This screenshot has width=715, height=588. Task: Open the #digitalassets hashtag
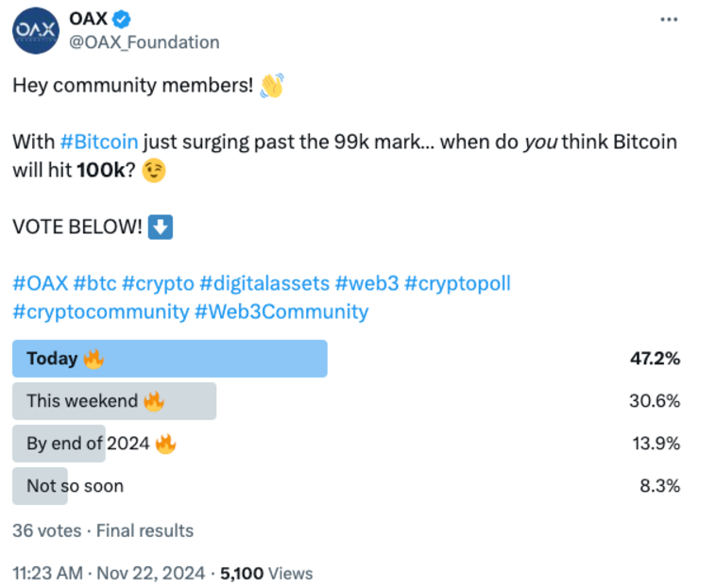pyautogui.click(x=264, y=283)
